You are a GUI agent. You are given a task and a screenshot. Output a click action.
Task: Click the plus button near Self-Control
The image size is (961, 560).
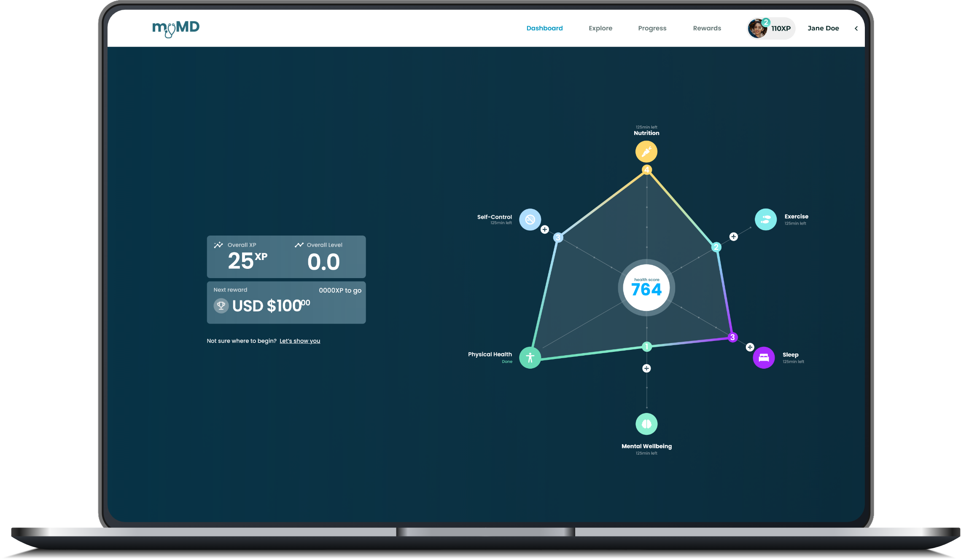(x=545, y=230)
